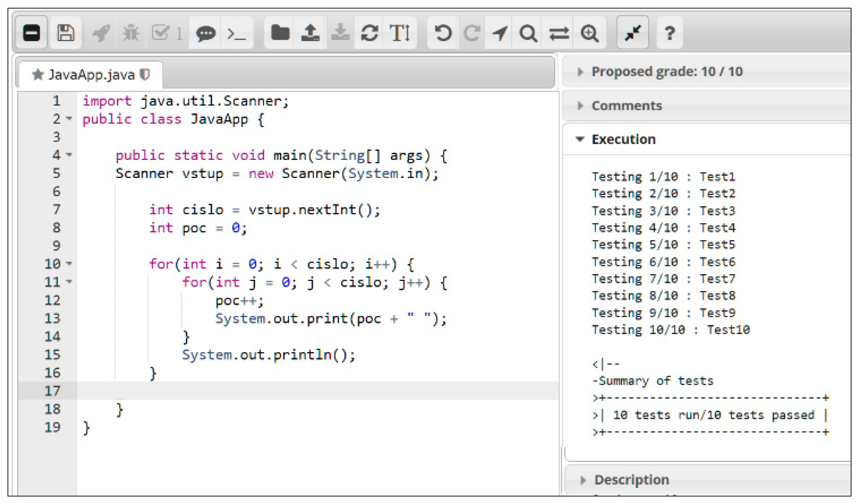Open help with the question mark
The height and width of the screenshot is (504, 859).
pos(669,33)
